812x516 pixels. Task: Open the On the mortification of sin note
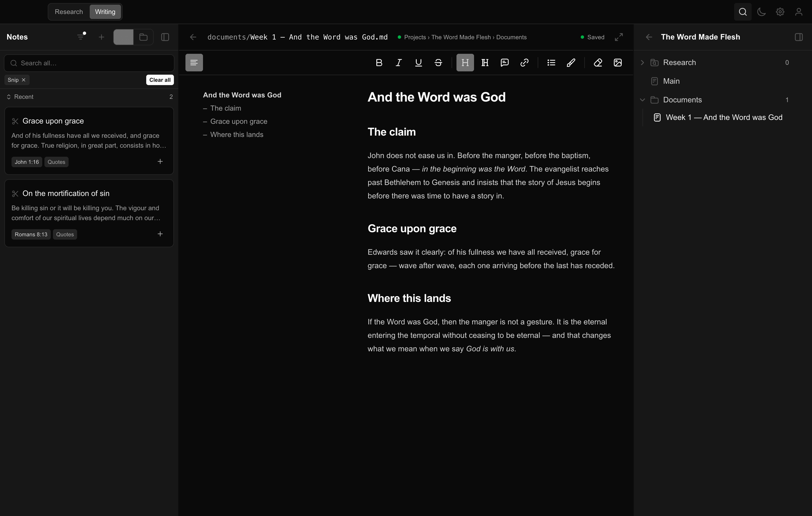coord(89,213)
